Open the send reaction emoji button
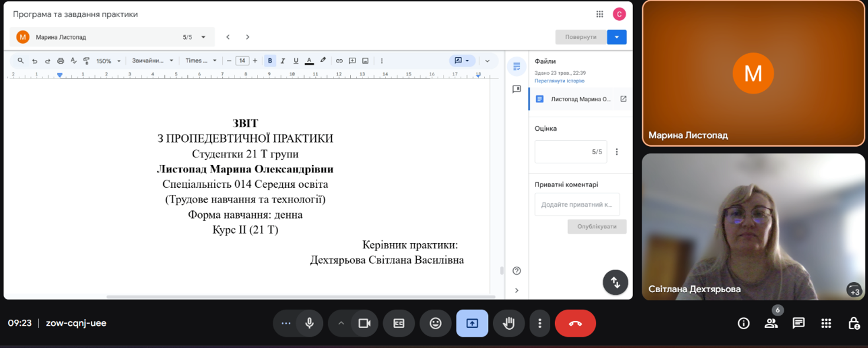 pos(435,323)
